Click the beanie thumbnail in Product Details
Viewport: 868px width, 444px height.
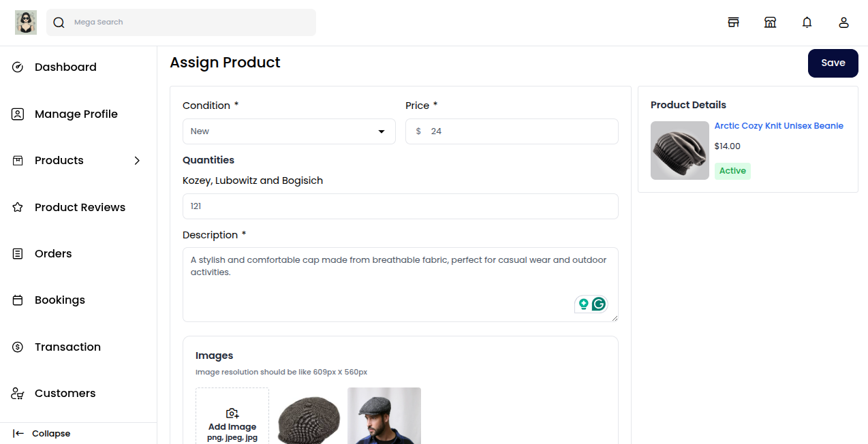(679, 150)
